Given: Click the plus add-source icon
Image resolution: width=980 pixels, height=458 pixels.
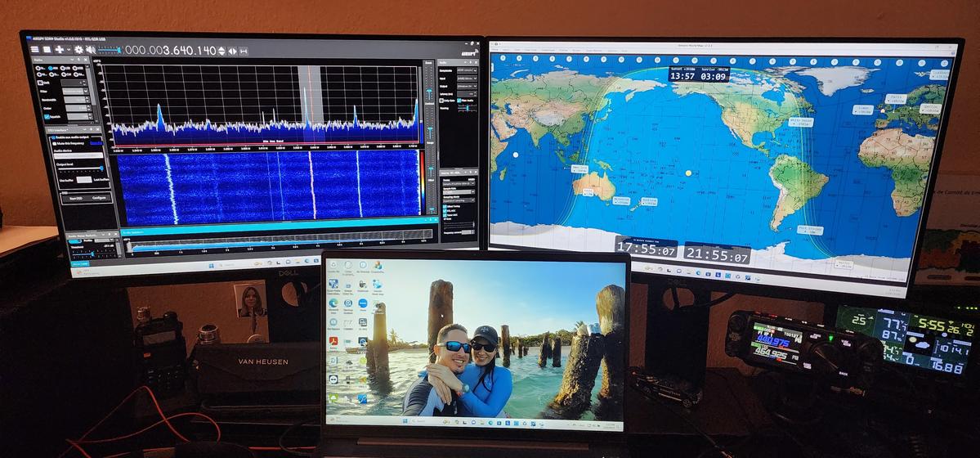Looking at the screenshot, I should coord(57,49).
